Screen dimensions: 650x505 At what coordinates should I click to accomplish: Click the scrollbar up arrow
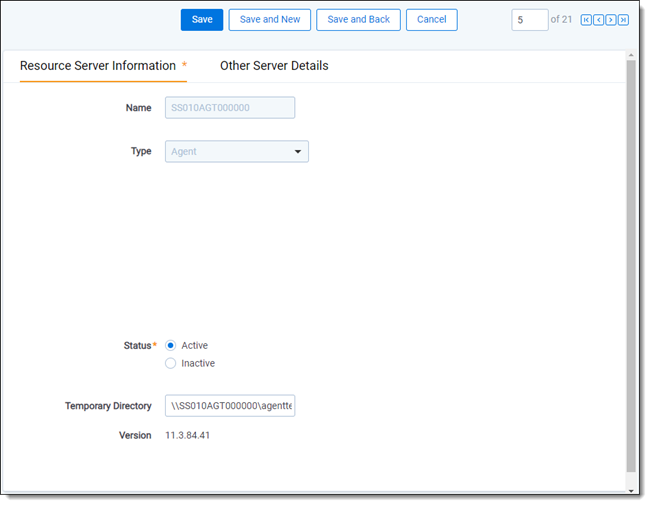631,55
